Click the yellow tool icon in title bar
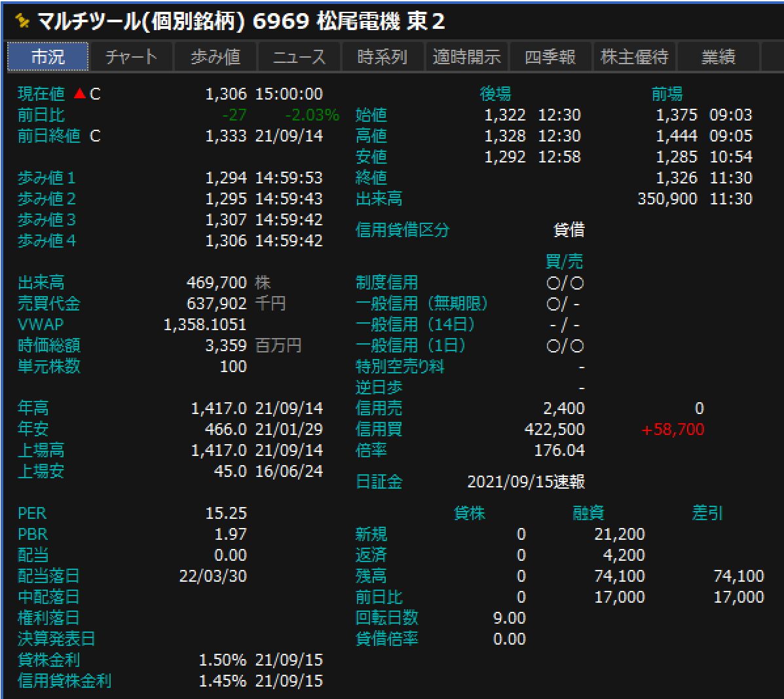Viewport: 784px width, 699px height. click(22, 21)
